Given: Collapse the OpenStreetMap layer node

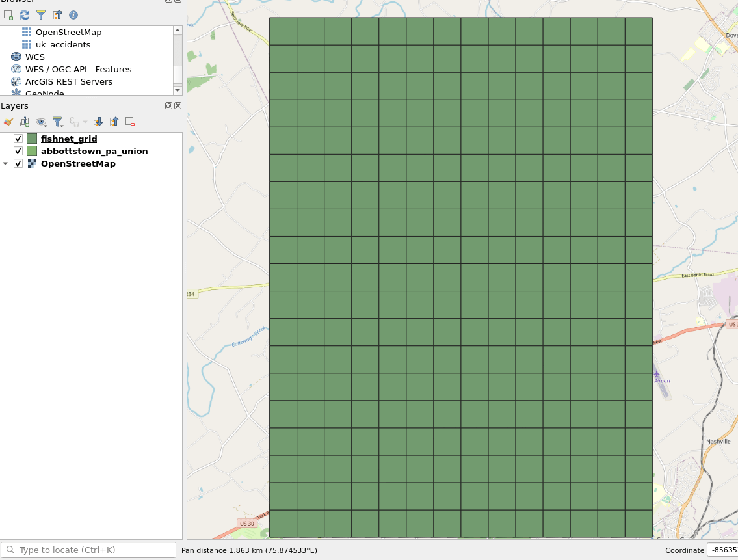Looking at the screenshot, I should (x=6, y=163).
